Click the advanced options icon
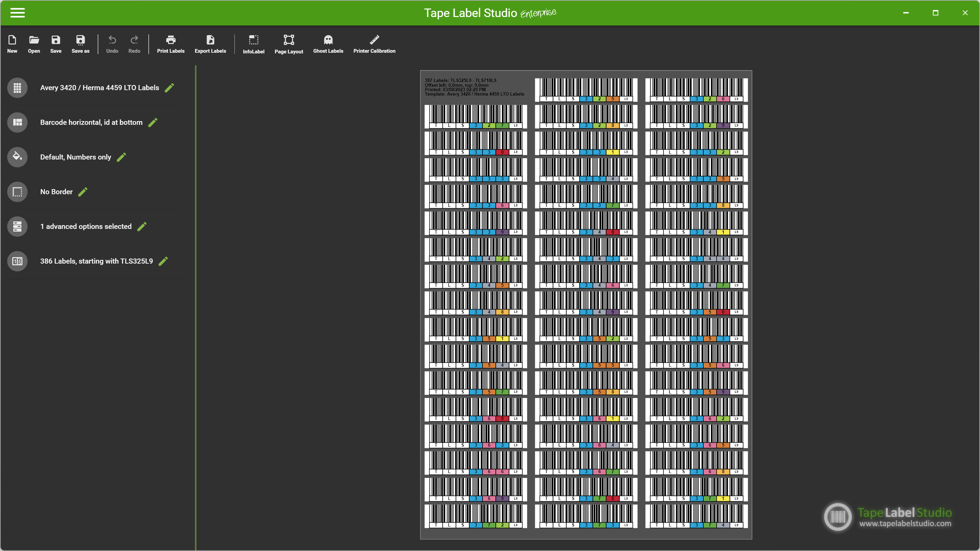Image resolution: width=980 pixels, height=551 pixels. click(17, 227)
